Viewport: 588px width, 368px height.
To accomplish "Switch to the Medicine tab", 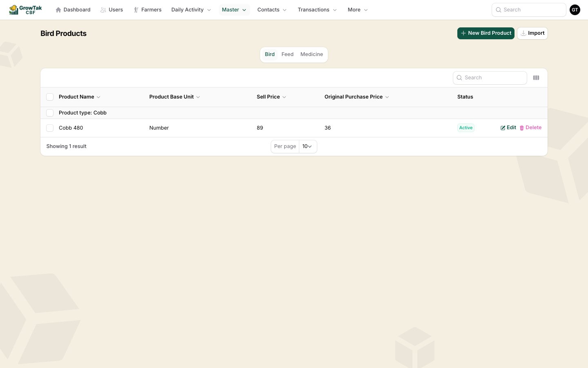I will pos(312,54).
